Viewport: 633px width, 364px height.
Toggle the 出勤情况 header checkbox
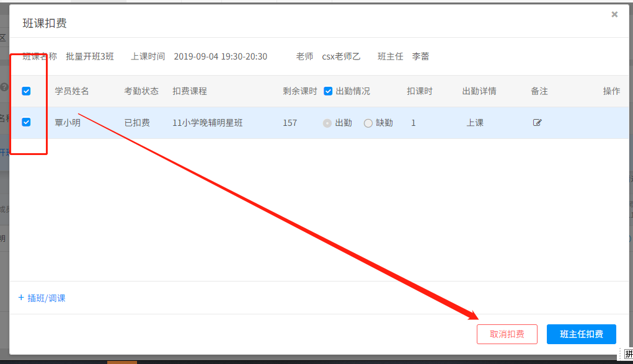328,91
